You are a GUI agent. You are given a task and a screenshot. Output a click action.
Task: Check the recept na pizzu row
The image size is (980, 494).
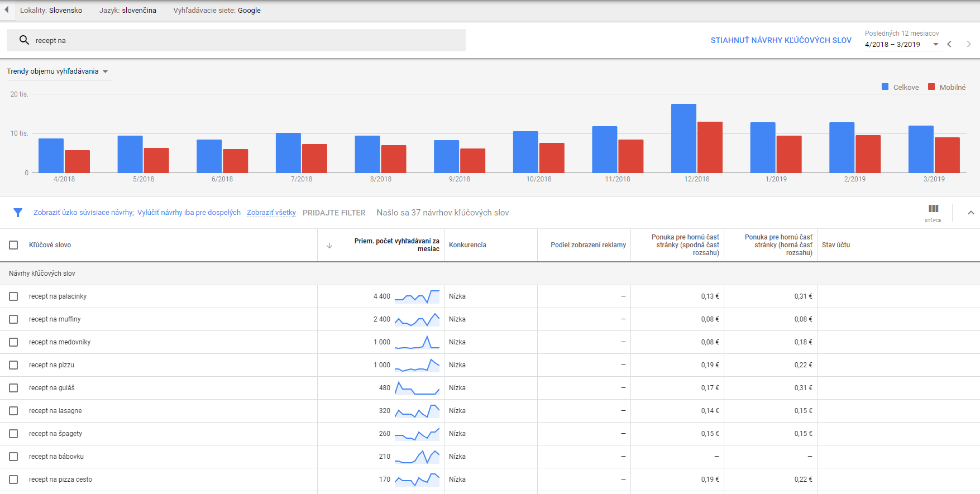click(x=13, y=365)
